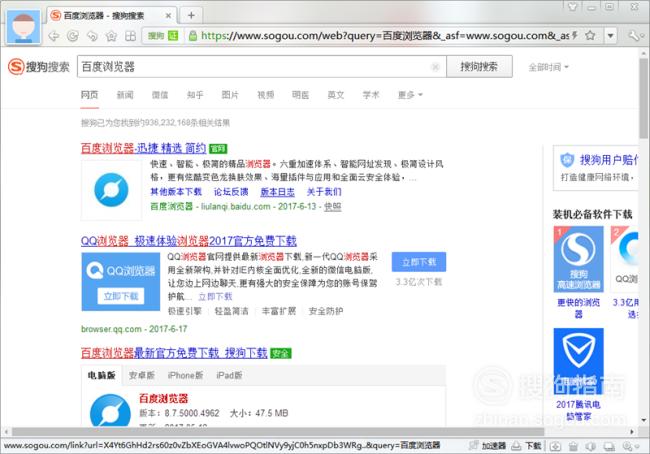Expand the 更多 search category dropdown

[x=410, y=95]
